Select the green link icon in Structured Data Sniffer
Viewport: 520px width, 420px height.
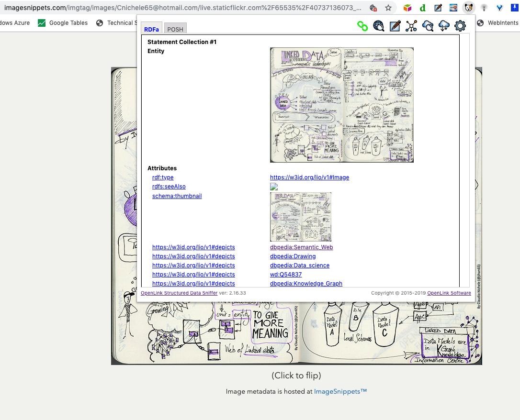tap(362, 26)
